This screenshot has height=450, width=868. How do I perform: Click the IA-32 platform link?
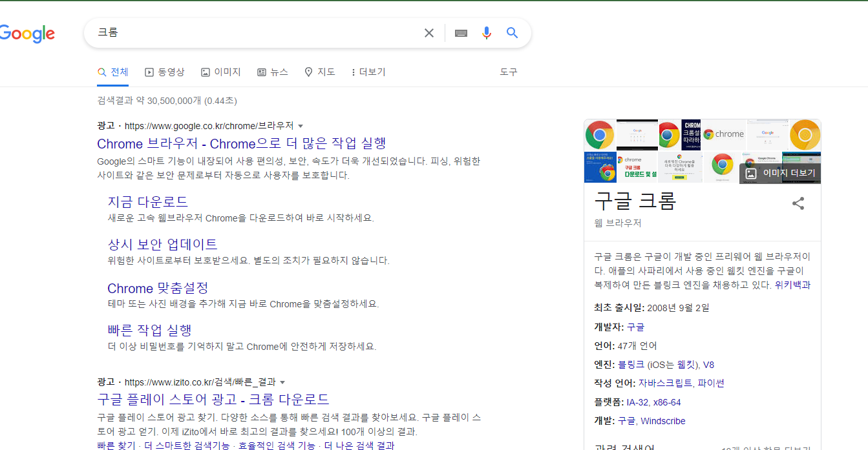pos(638,402)
